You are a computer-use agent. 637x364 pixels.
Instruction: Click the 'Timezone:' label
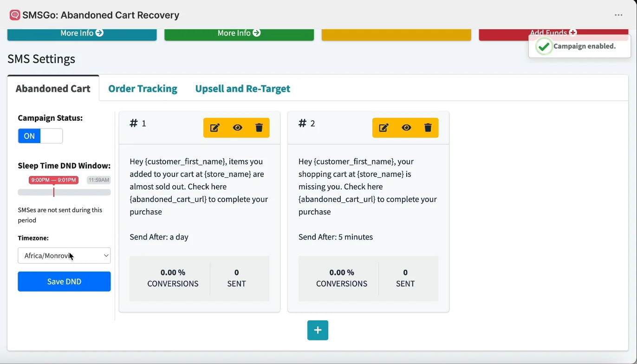point(33,238)
